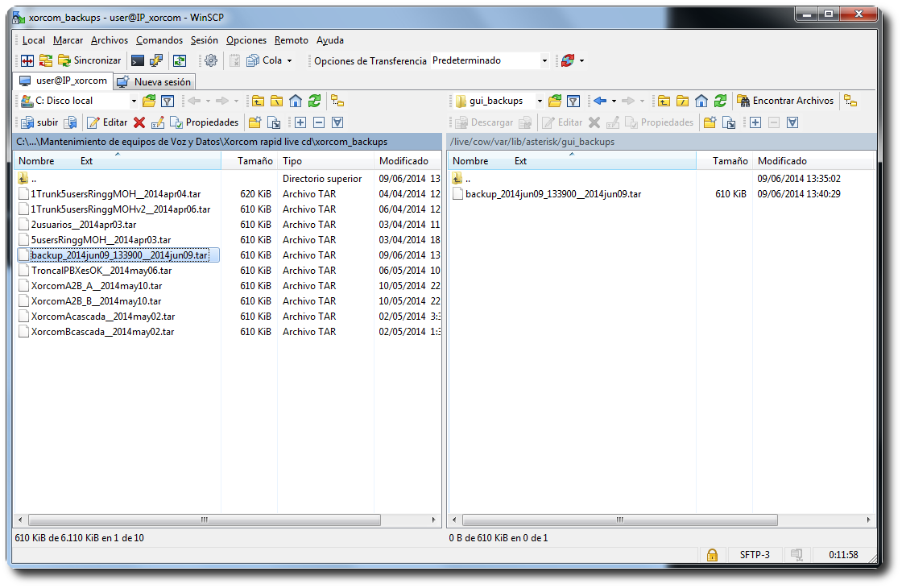Open the Sesión menu
902x588 pixels.
click(x=205, y=40)
